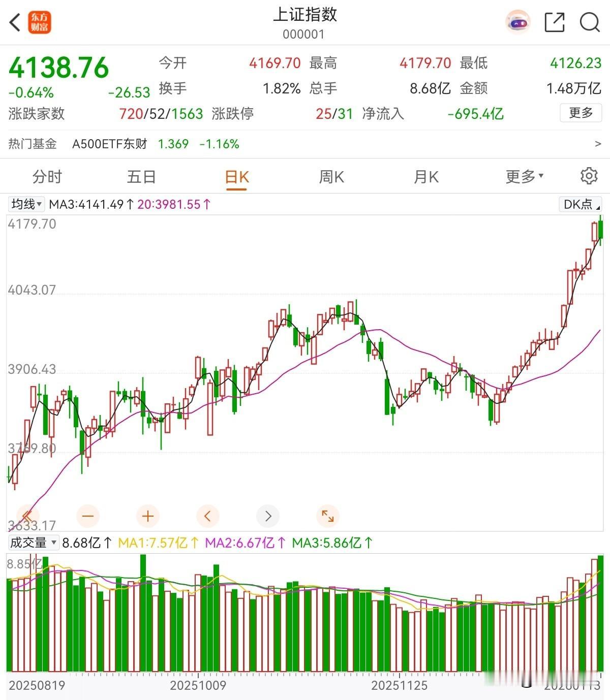This screenshot has height=700, width=610.
Task: Open the A500ETF东财 fund link
Action: tap(109, 144)
